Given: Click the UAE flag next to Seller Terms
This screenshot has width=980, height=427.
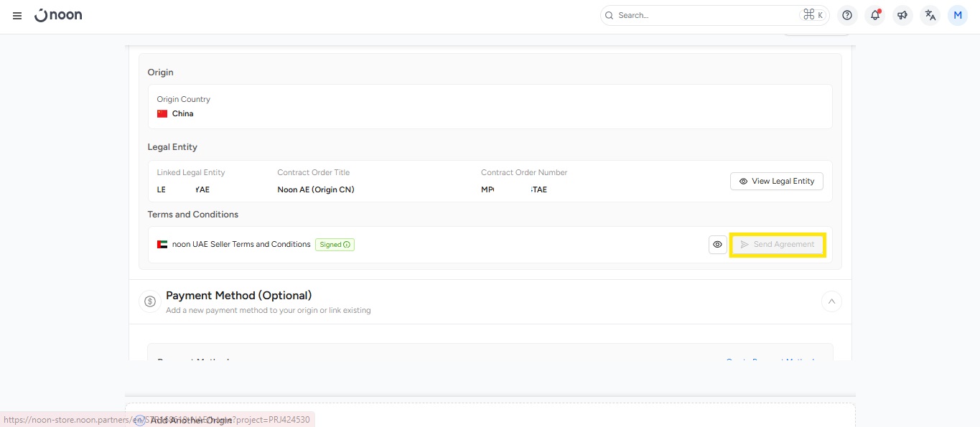Looking at the screenshot, I should coord(162,245).
